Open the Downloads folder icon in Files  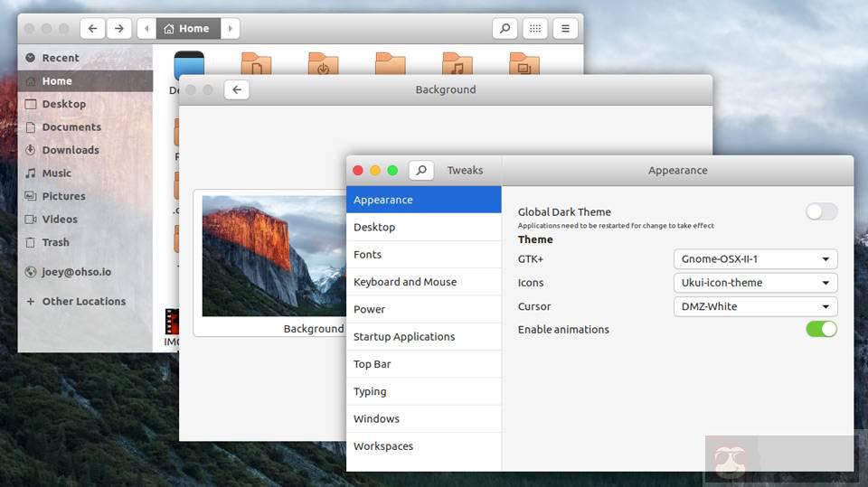(324, 63)
